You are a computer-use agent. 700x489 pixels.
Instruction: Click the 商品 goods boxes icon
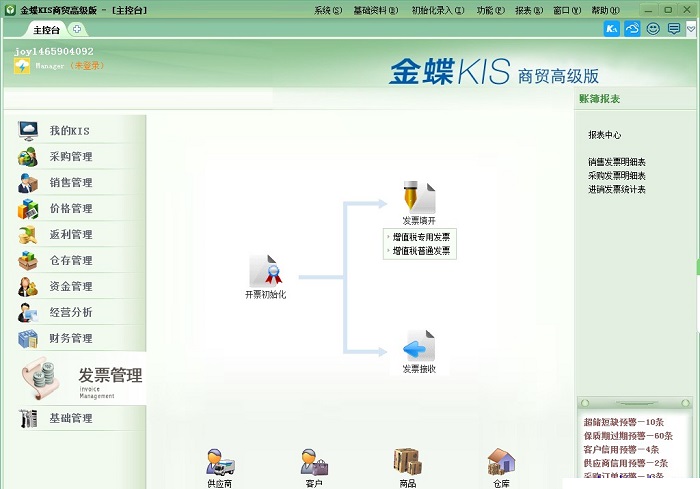click(x=407, y=462)
